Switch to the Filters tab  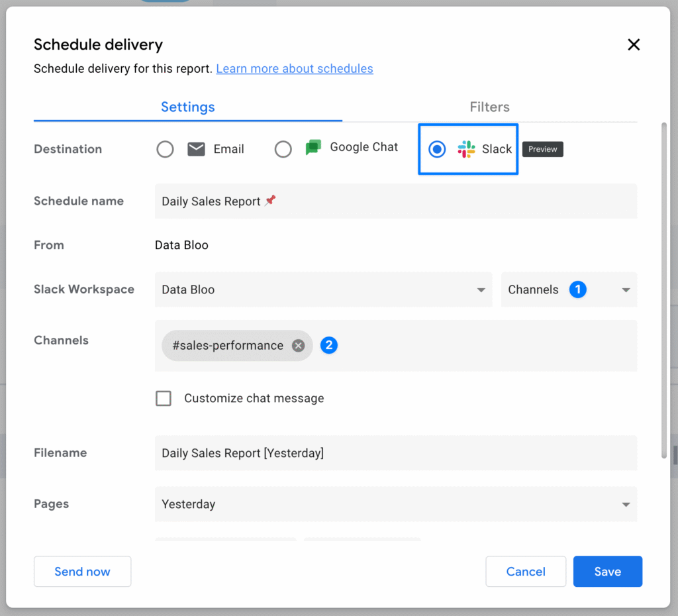click(x=489, y=107)
